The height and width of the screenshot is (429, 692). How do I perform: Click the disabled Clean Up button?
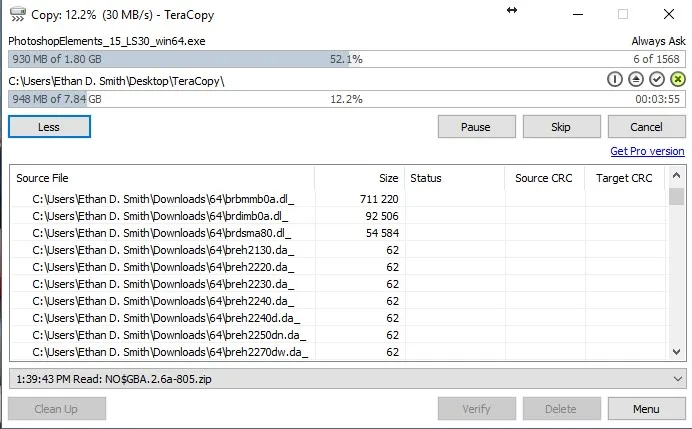click(x=56, y=409)
